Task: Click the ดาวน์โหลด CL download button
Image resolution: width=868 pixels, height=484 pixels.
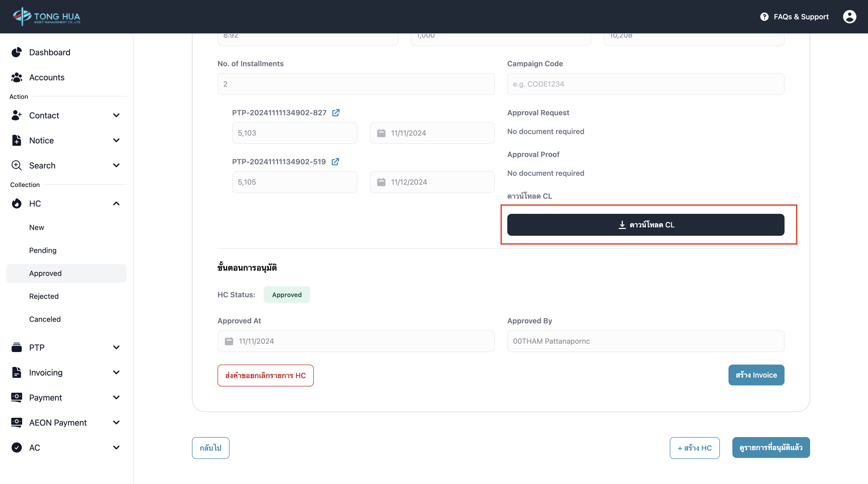Action: tap(645, 225)
